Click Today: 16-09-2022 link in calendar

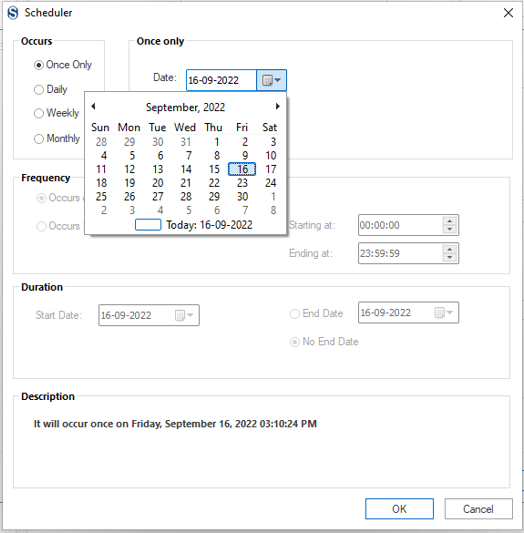click(209, 225)
